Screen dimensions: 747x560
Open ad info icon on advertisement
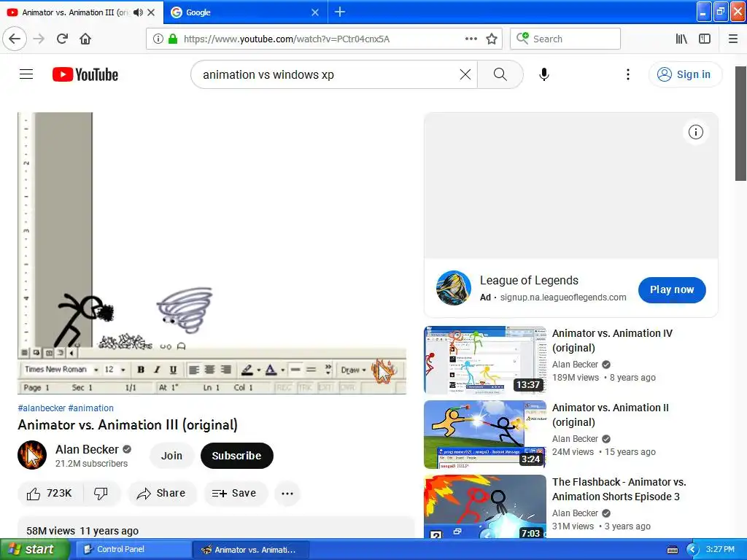tap(695, 132)
